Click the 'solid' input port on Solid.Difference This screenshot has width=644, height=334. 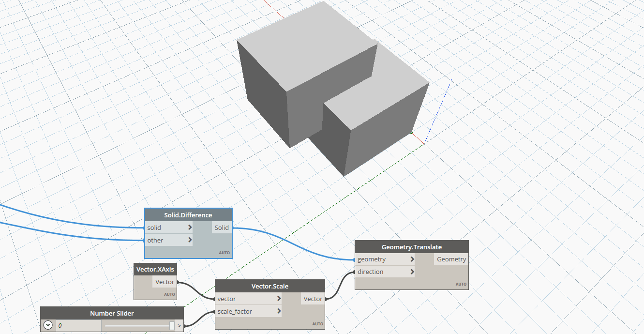(x=169, y=228)
